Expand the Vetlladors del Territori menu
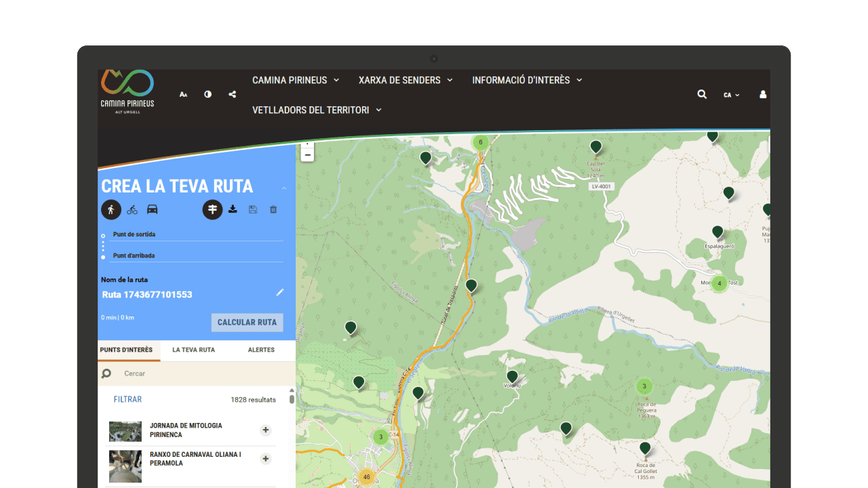The height and width of the screenshot is (488, 868). 317,110
